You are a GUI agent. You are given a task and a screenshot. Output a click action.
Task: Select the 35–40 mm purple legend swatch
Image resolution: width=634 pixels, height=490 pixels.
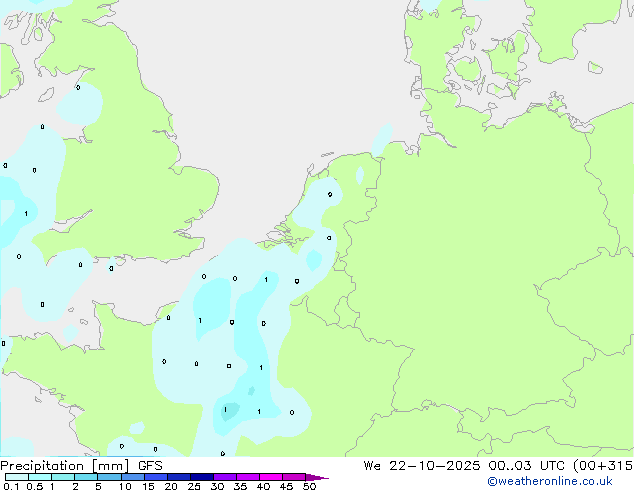pyautogui.click(x=248, y=477)
